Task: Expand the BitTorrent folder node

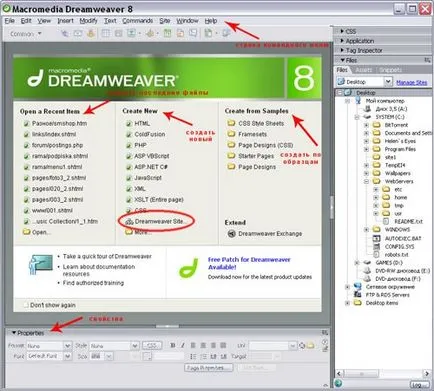Action: [366, 125]
